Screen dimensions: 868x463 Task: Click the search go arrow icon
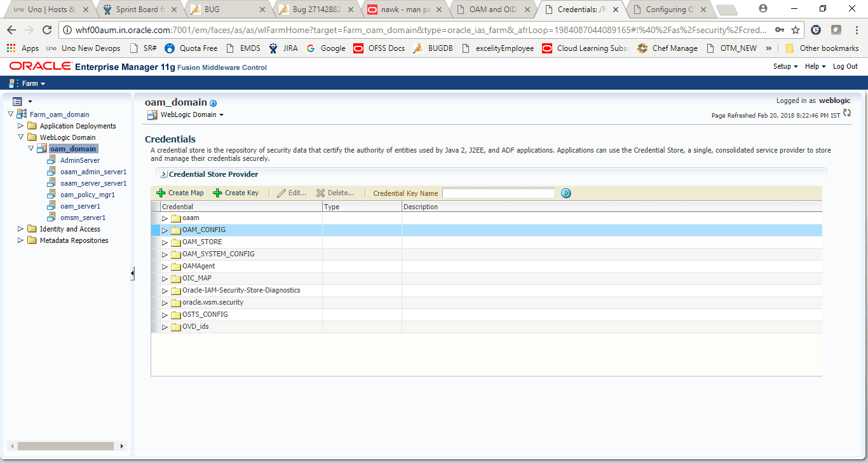tap(566, 193)
